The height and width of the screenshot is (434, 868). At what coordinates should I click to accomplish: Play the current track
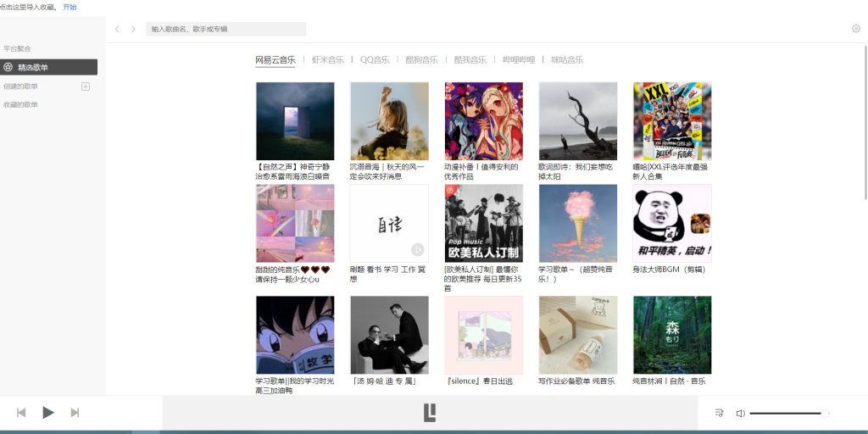click(x=48, y=413)
